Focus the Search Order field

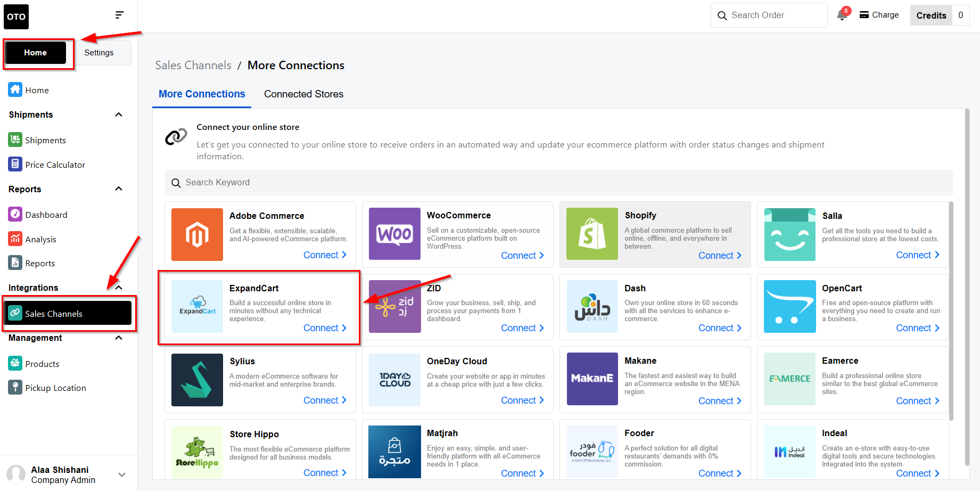pyautogui.click(x=769, y=15)
